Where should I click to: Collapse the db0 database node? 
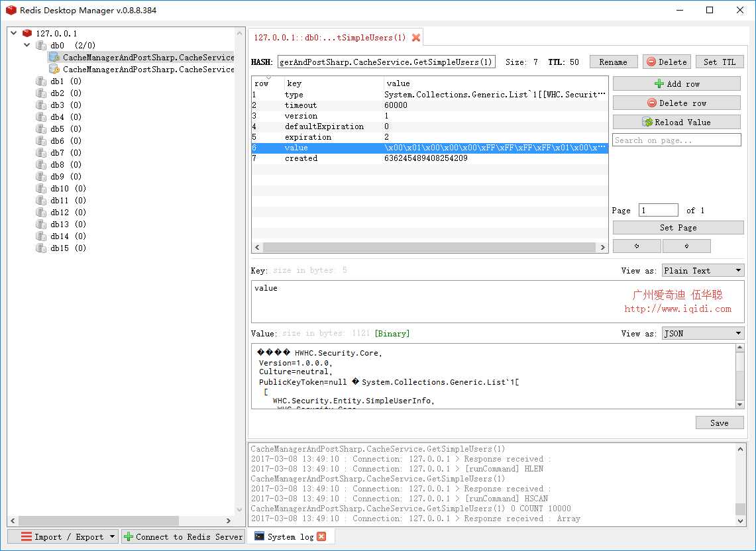tap(27, 45)
